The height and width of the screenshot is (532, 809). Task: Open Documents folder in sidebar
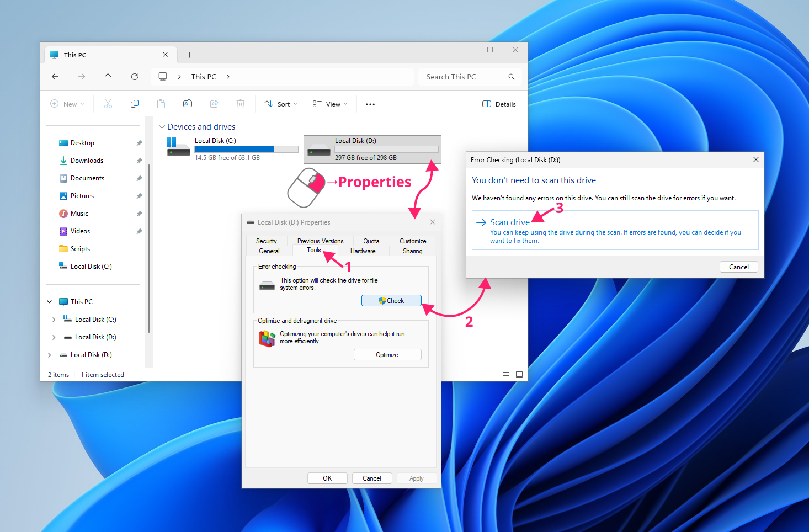tap(87, 178)
